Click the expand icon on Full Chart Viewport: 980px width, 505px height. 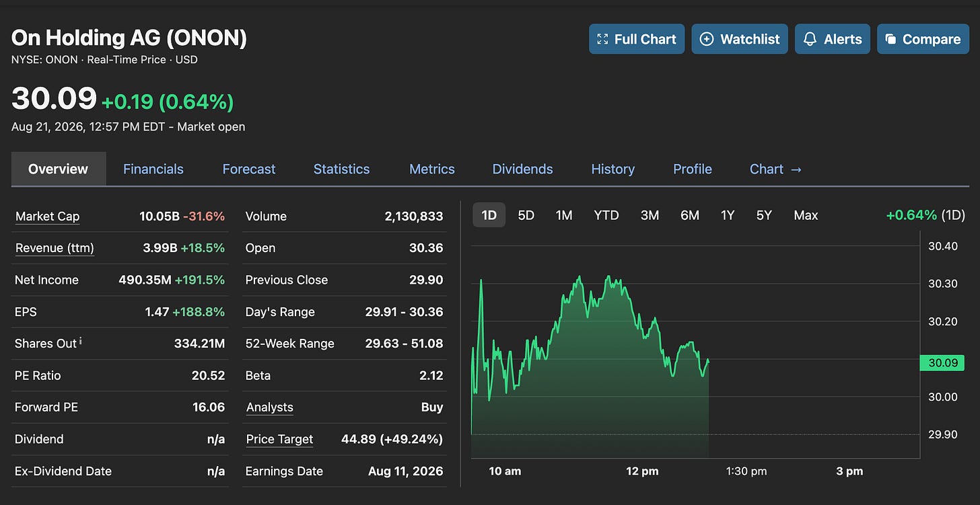point(602,39)
